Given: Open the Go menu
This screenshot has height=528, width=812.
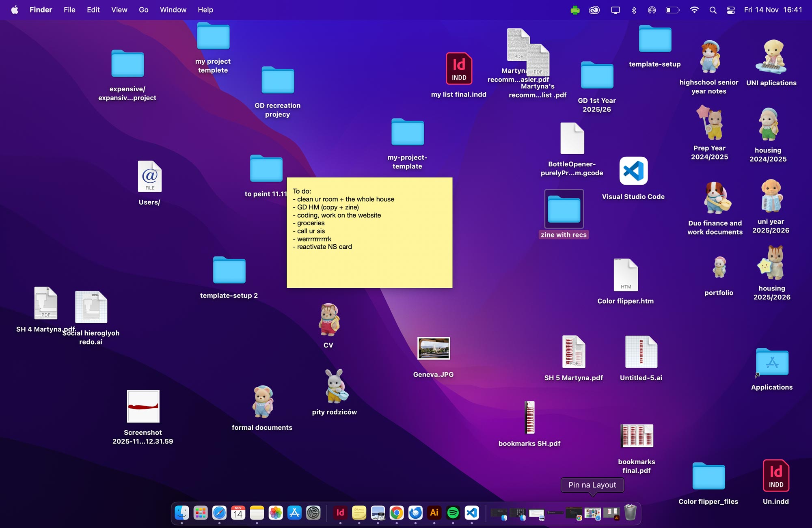Looking at the screenshot, I should (x=143, y=9).
